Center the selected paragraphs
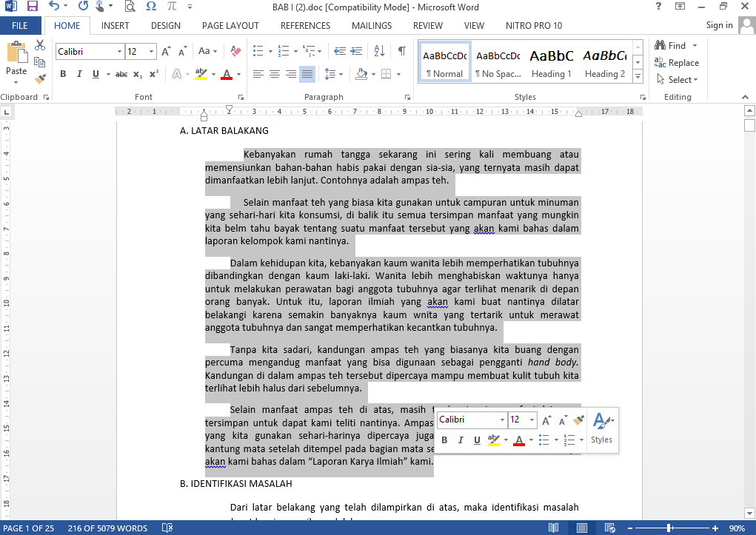Viewport: 756px width, 535px height. 275,74
